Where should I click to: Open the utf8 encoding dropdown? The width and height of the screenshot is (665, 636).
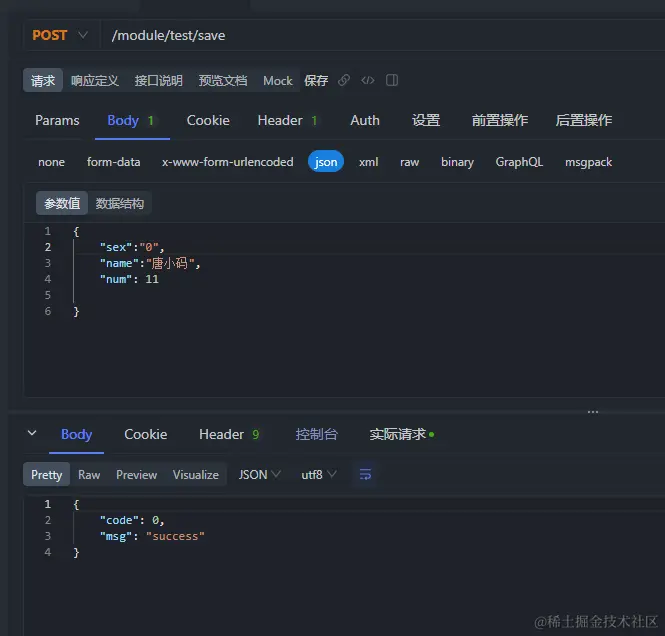[x=319, y=474]
